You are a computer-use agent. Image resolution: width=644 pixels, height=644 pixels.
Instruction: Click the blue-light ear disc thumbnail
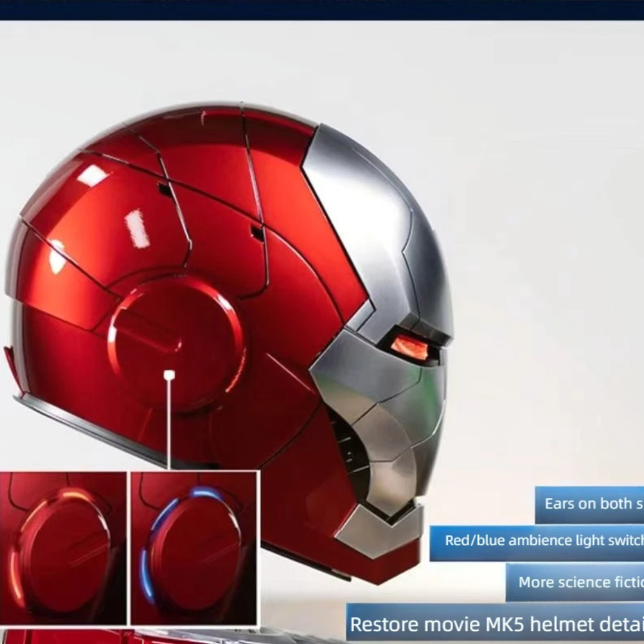click(194, 547)
